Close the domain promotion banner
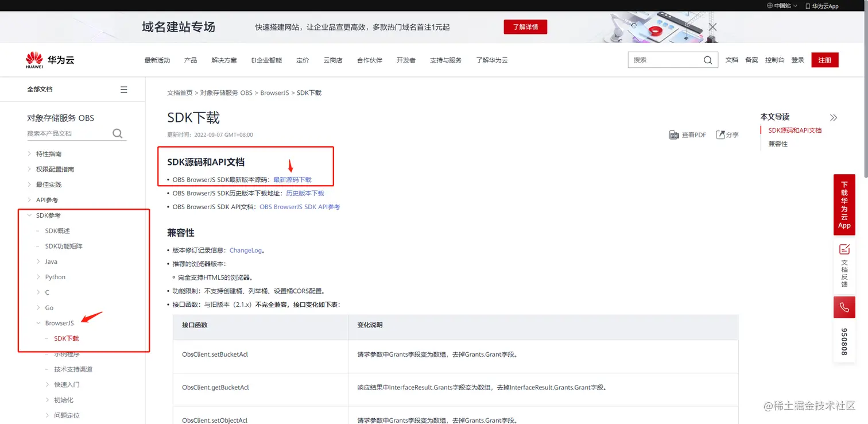Screen dimensions: 868x424 [x=712, y=27]
